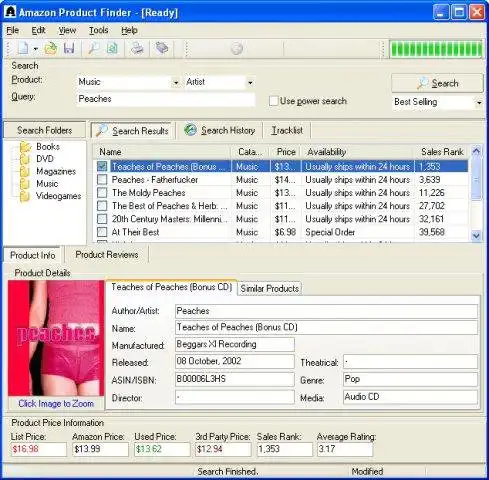This screenshot has width=489, height=480.
Task: Click the DVD folder icon
Action: [25, 159]
